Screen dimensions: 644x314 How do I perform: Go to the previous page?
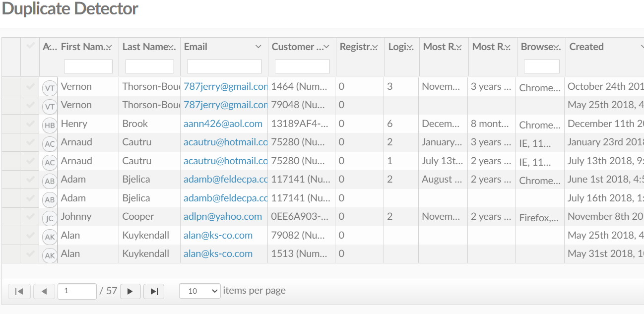44,291
